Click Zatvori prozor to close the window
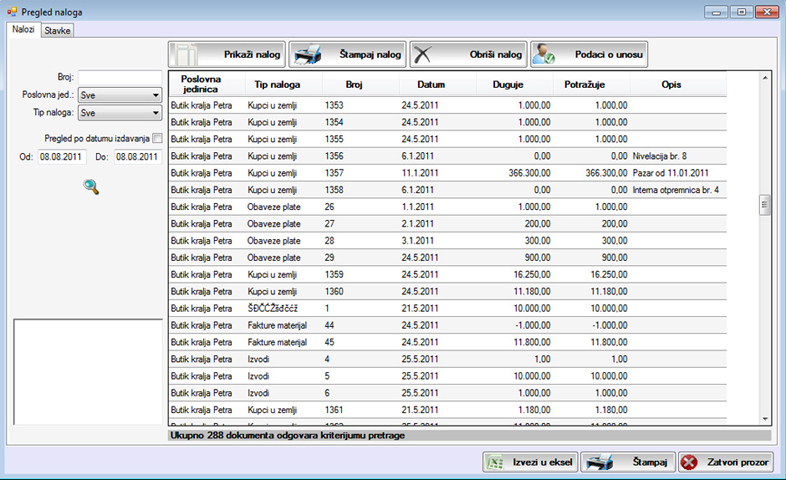Screen dimensions: 786x480 (x=725, y=462)
